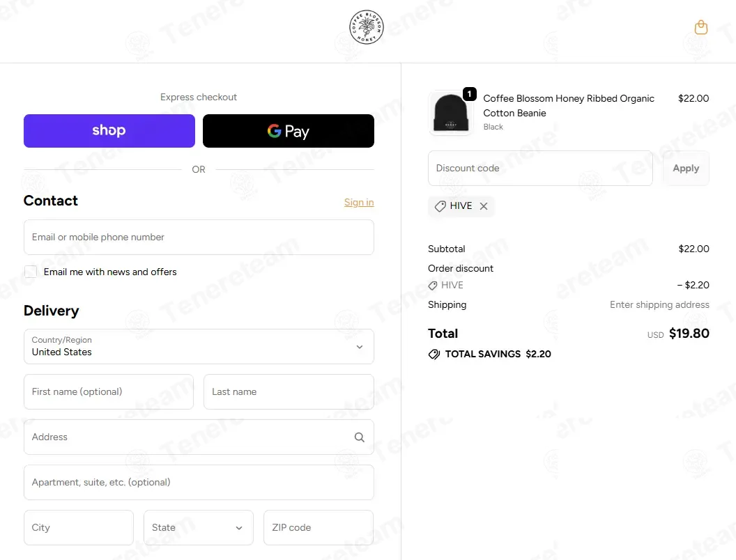This screenshot has width=736, height=560.
Task: Click the $19.80 total amount
Action: (x=689, y=334)
